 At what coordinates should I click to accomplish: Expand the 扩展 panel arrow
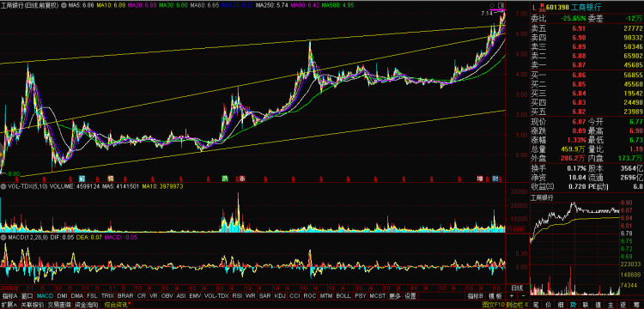[x=9, y=305]
